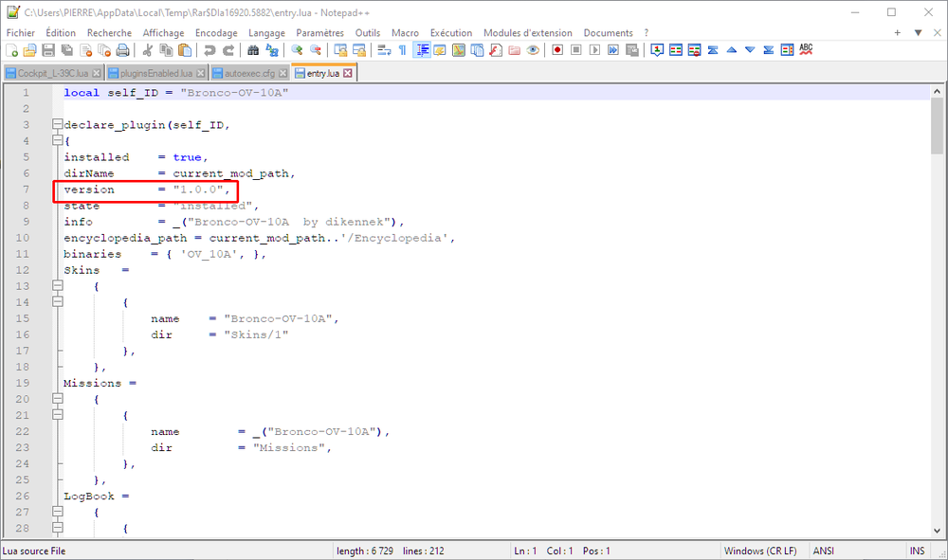Click ANSI encoding in status bar
Image resolution: width=948 pixels, height=560 pixels.
click(824, 551)
